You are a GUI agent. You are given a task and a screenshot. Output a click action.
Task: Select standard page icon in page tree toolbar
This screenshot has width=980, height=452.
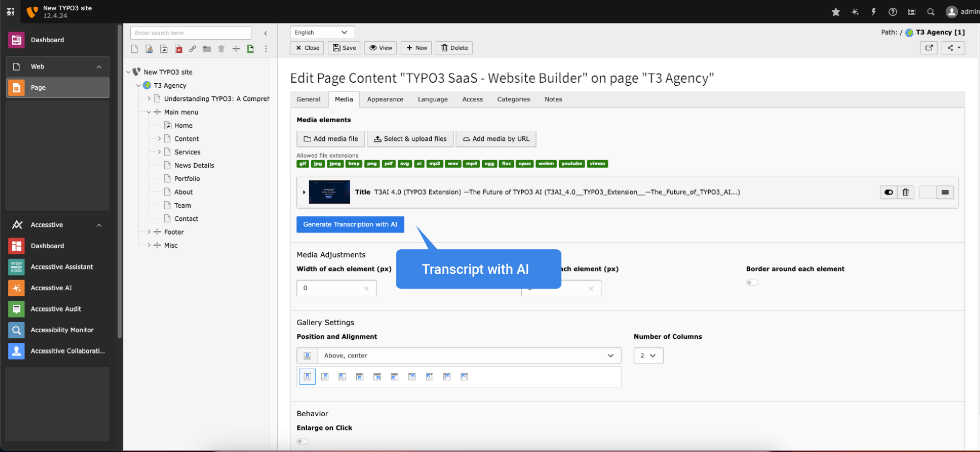click(x=135, y=49)
